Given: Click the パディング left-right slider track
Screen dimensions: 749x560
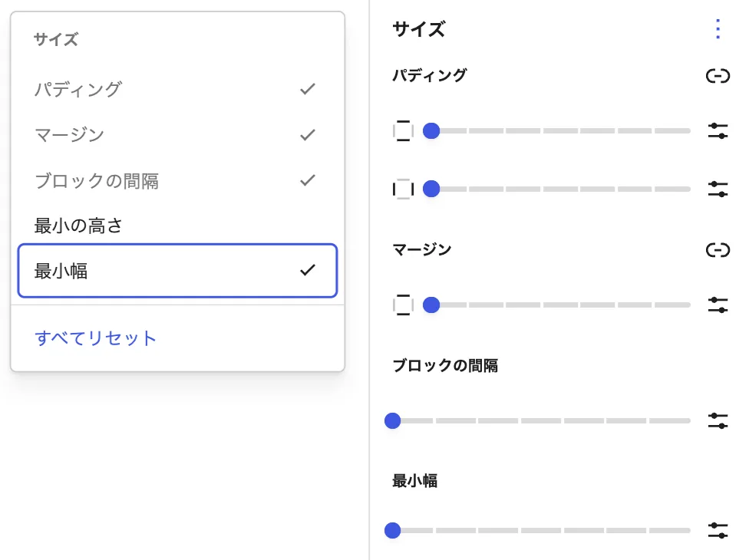Looking at the screenshot, I should click(561, 189).
